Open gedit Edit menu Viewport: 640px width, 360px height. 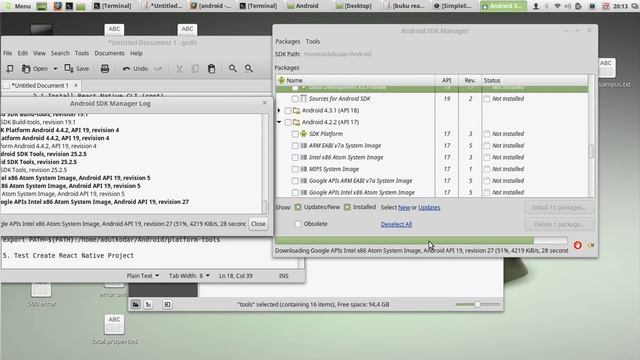pos(23,53)
